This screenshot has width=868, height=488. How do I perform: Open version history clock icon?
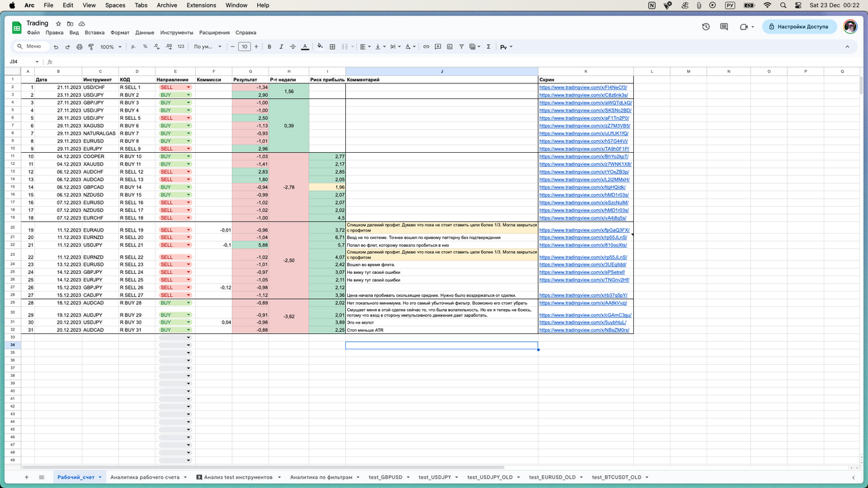coord(706,27)
